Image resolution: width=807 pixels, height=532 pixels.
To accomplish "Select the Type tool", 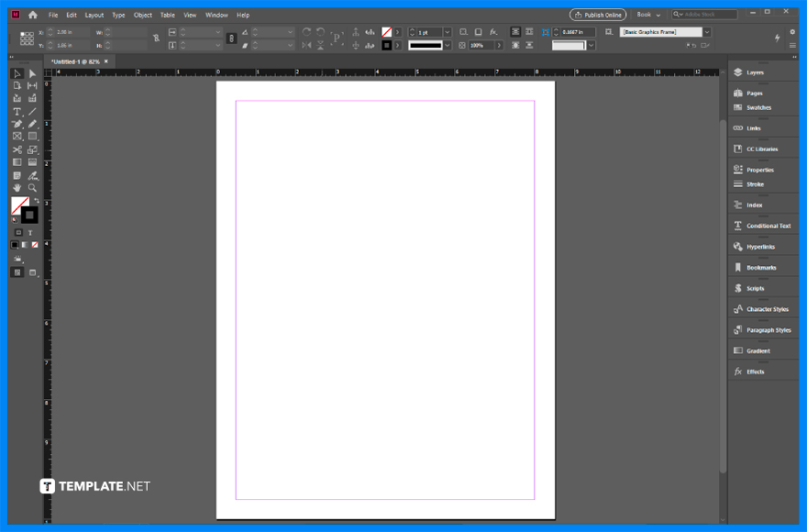I will pyautogui.click(x=17, y=110).
